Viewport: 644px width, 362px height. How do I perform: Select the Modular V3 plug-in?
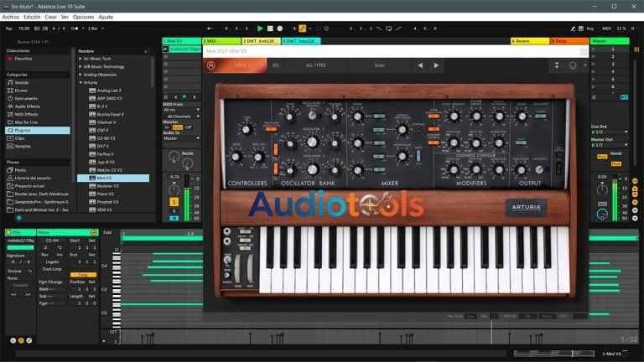coord(104,186)
